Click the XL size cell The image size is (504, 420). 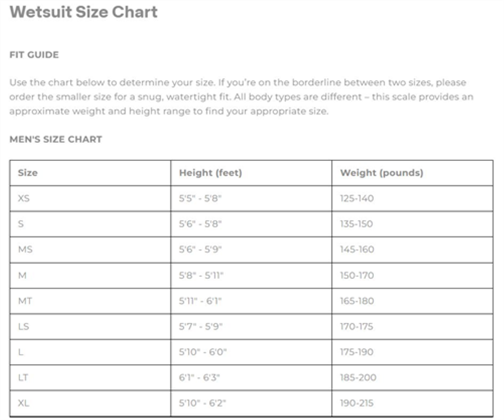point(24,404)
